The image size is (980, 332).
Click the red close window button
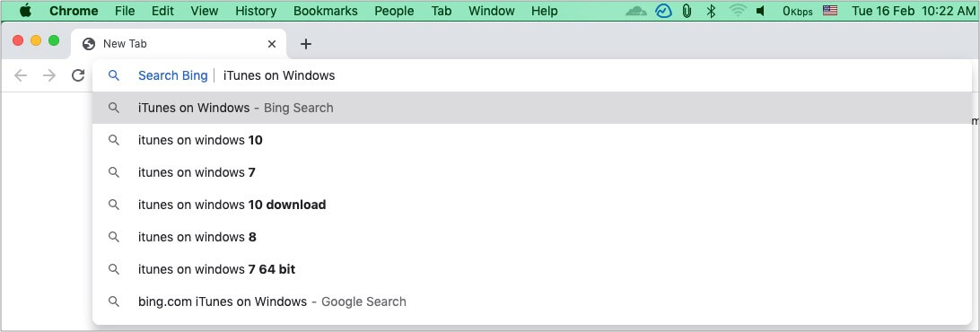tap(18, 40)
